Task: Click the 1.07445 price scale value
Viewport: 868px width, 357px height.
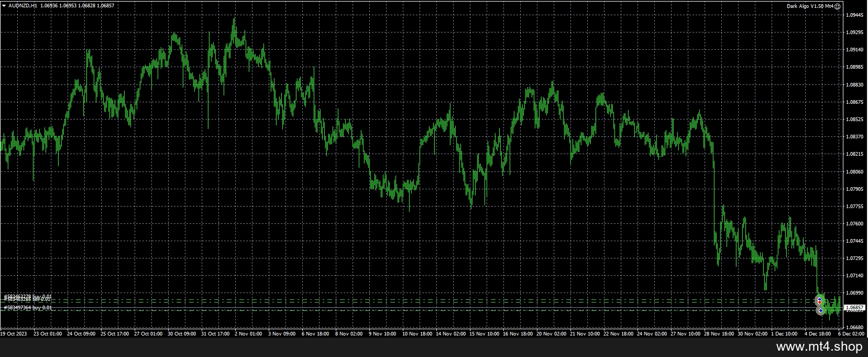Action: (855, 241)
